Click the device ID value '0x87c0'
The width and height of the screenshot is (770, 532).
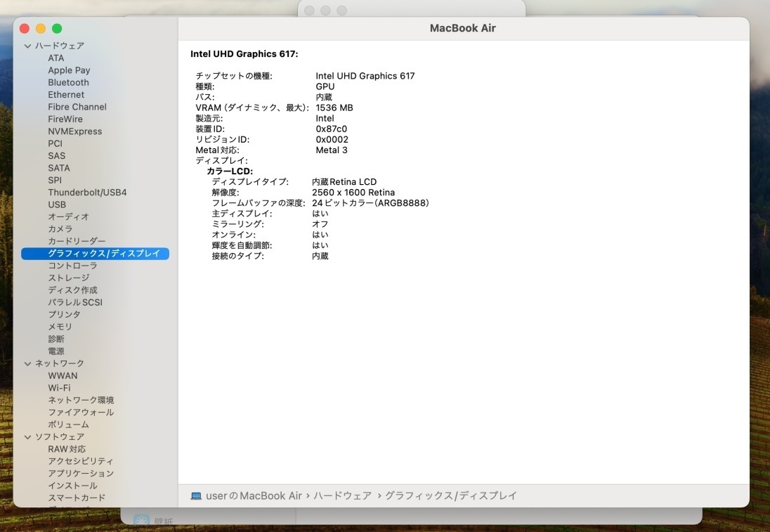(x=332, y=129)
